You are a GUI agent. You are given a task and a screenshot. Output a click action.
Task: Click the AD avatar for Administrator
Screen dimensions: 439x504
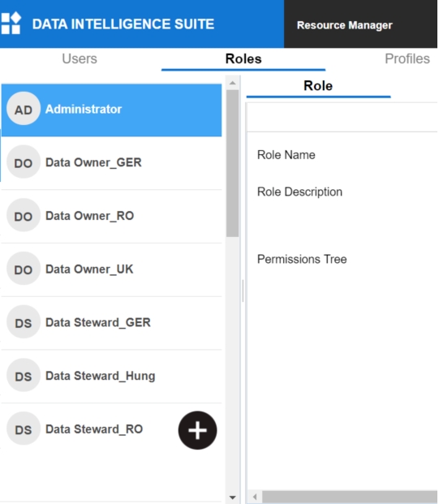(24, 109)
